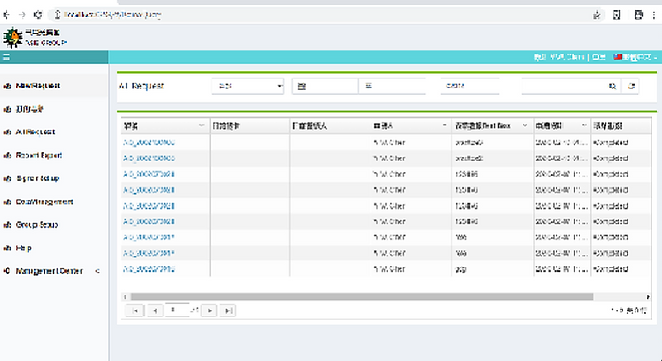662x361 pixels.
Task: Click the icon beside Report Export
Action: click(x=7, y=155)
